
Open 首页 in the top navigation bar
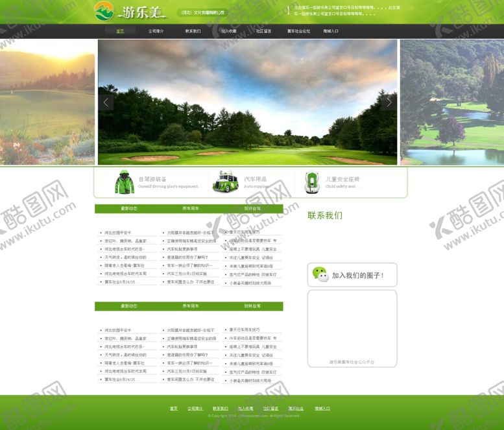click(x=120, y=31)
